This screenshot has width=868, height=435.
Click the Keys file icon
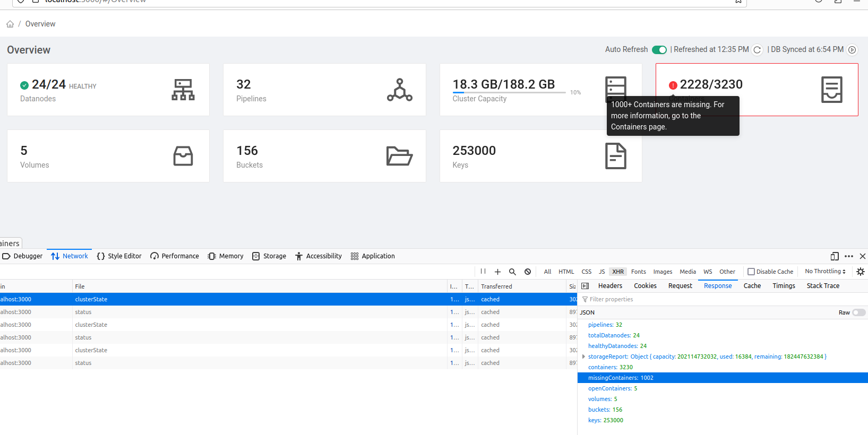[x=616, y=156]
